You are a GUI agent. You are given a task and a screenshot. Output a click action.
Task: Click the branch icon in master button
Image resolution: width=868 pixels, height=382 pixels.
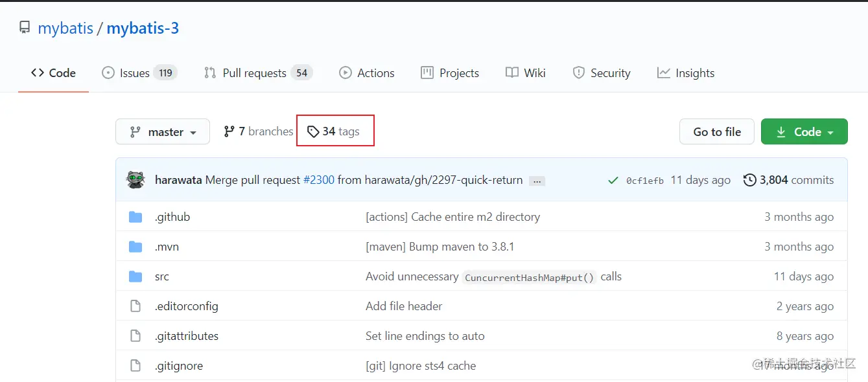tap(135, 131)
